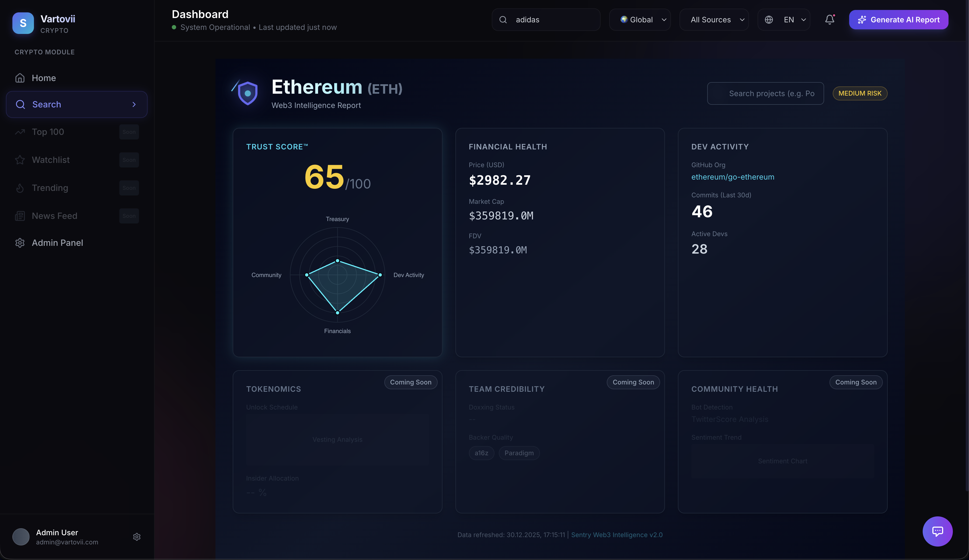This screenshot has height=560, width=969.
Task: Expand the Search item chevron arrow
Action: [134, 104]
